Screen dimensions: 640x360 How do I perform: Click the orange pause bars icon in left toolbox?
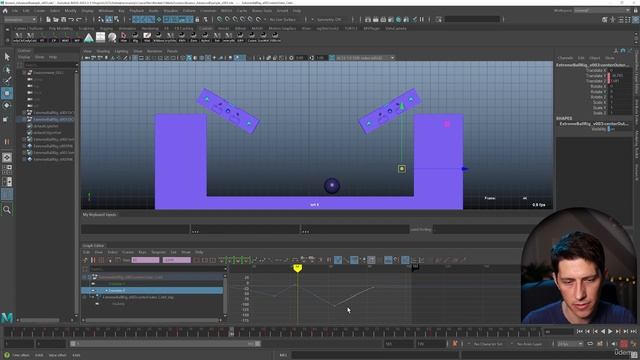click(7, 142)
